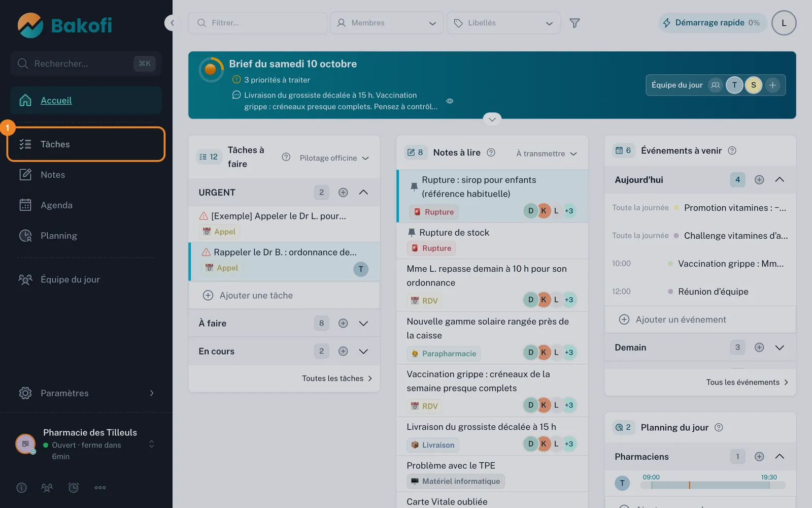Open Paramètres in the sidebar

(86, 393)
